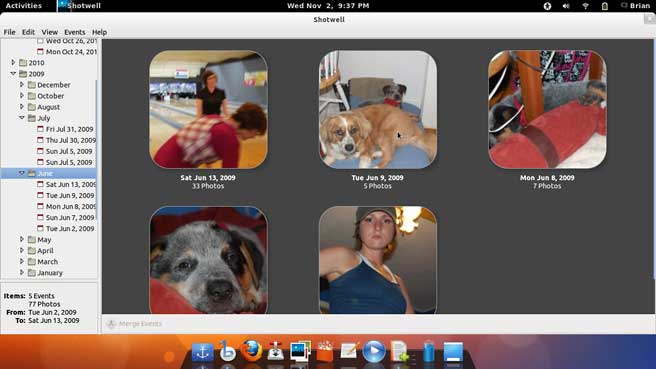Click the blue window icon in dock
Viewport: 656px width, 369px height.
point(453,351)
